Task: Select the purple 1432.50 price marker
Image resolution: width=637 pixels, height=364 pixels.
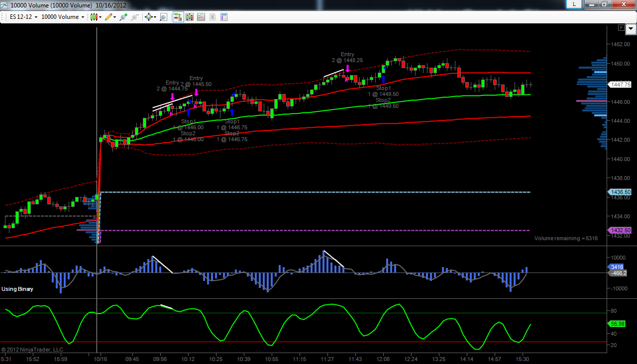Action: tap(620, 230)
